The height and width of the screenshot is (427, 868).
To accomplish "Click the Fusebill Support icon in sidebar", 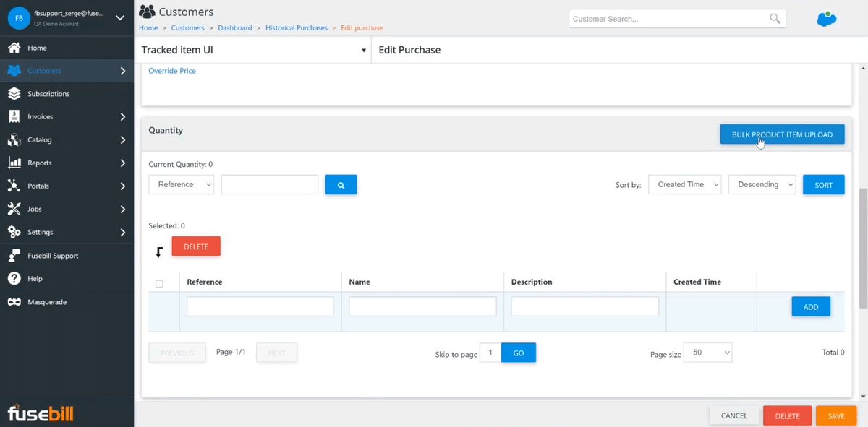I will tap(14, 256).
